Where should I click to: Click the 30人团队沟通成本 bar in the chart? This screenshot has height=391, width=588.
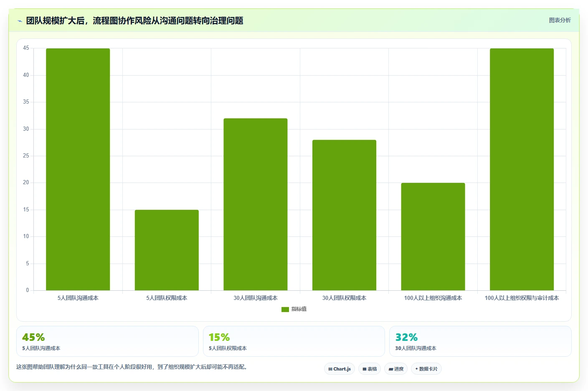[256, 204]
